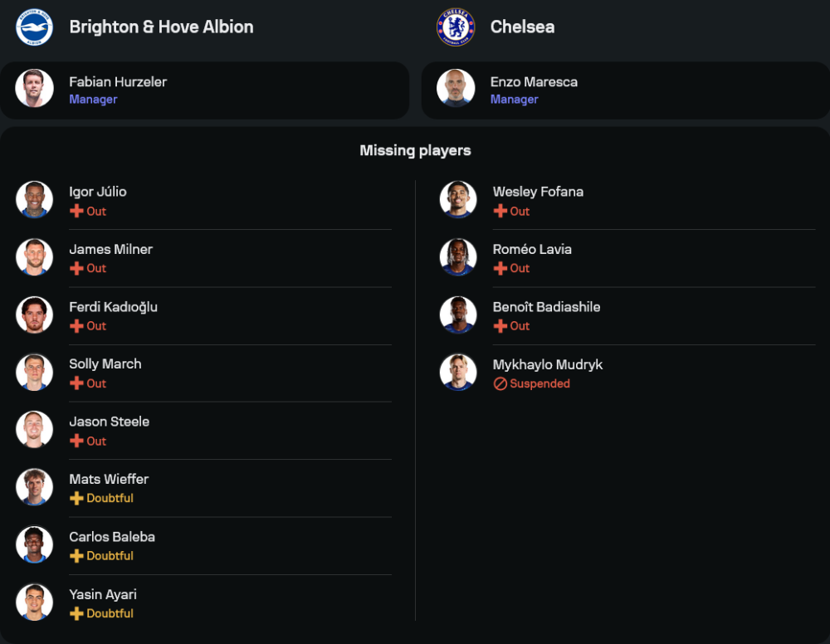Open the Brighton & Hove Albion team name link
The image size is (830, 644).
tap(161, 27)
